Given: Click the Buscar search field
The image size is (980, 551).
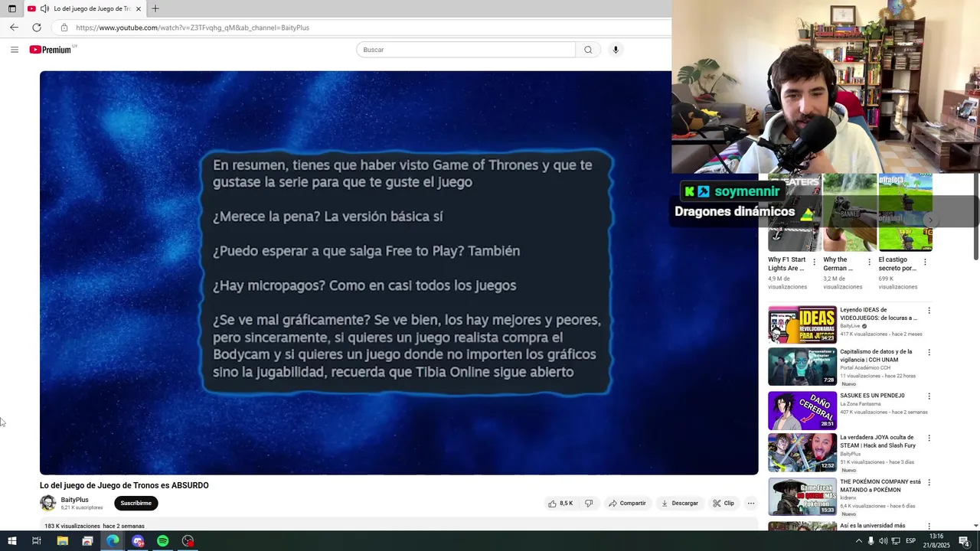Looking at the screenshot, I should [465, 50].
